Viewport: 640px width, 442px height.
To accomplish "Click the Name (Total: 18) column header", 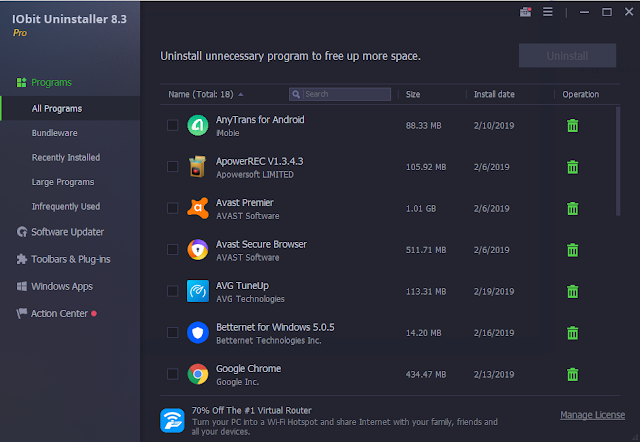I will [x=201, y=94].
